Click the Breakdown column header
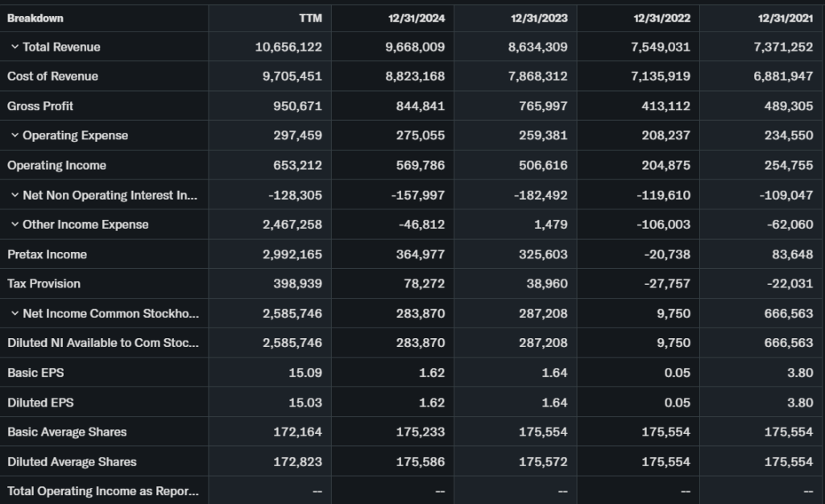Viewport: 825px width, 504px height. [x=35, y=18]
